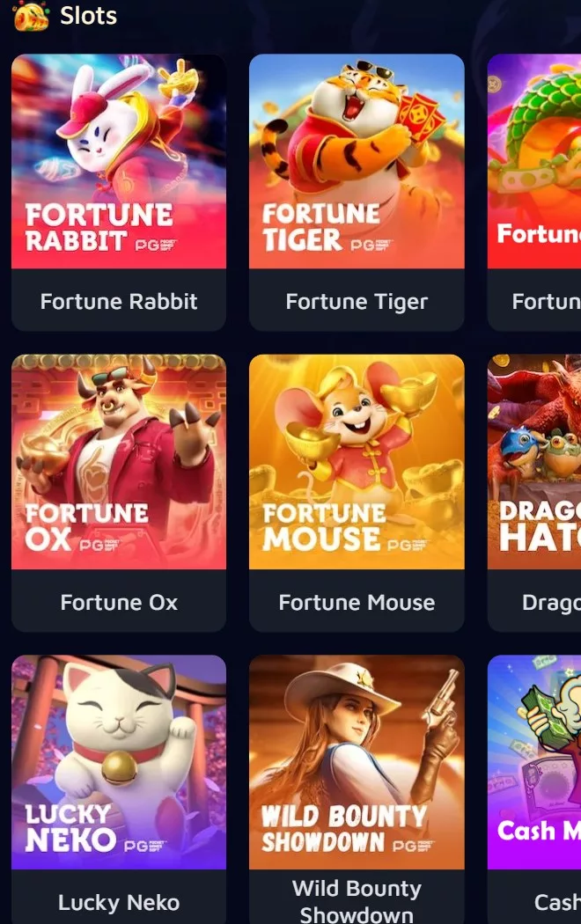This screenshot has width=581, height=924.
Task: Open the Fortune Tiger game thumbnail
Action: pos(357,161)
